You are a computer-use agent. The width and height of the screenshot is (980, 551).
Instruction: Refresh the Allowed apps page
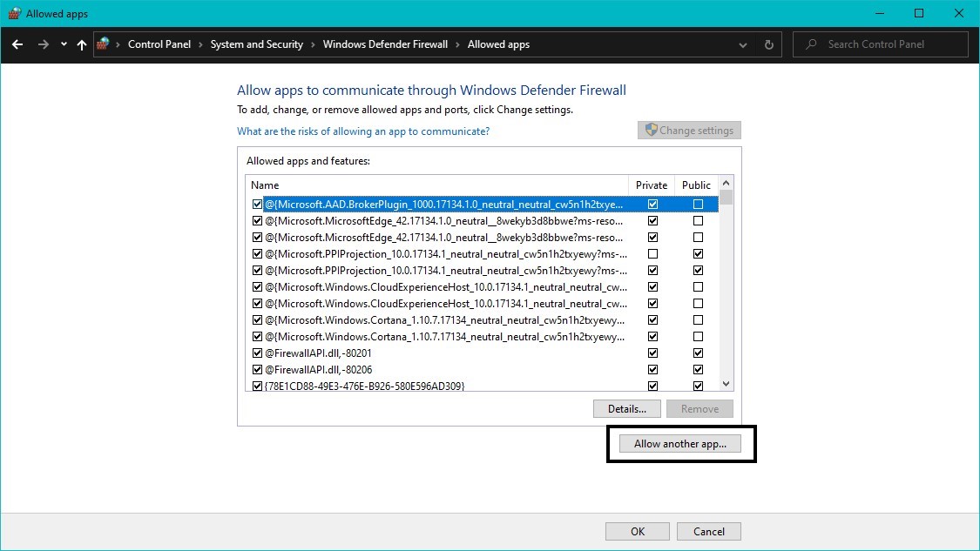tap(768, 44)
